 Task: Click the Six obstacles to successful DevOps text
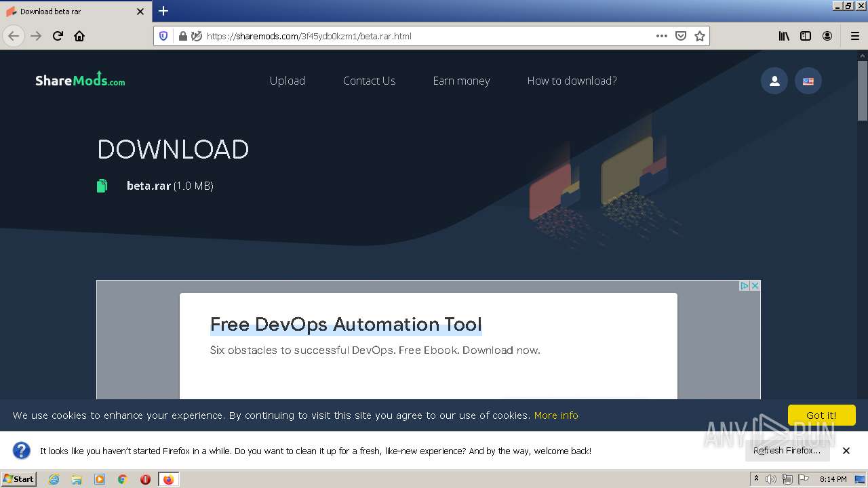pyautogui.click(x=375, y=350)
